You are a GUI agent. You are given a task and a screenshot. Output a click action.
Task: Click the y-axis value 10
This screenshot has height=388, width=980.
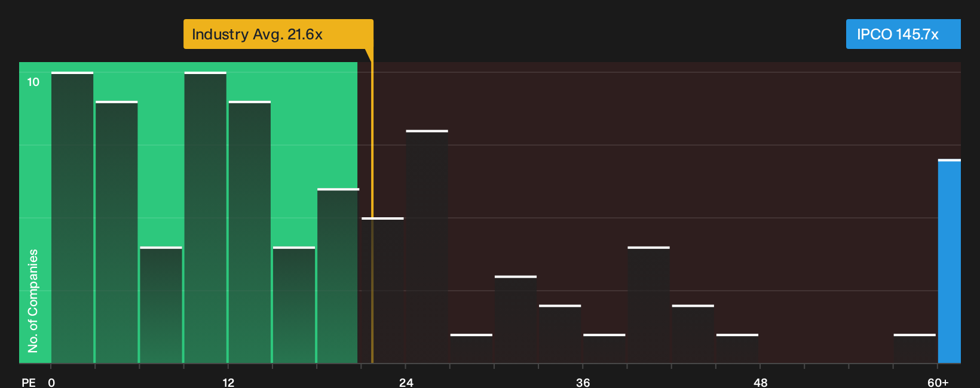pyautogui.click(x=33, y=82)
